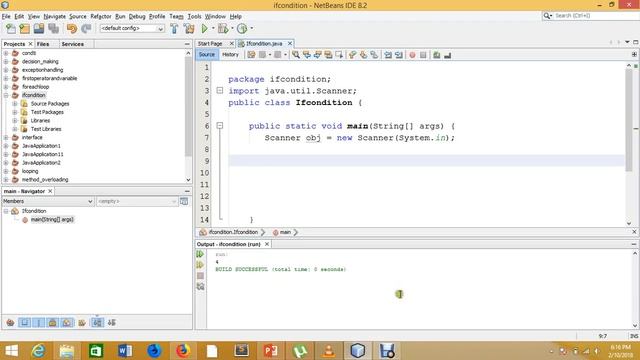This screenshot has height=360, width=640.
Task: Click the Navigator filter window icon
Action: pos(184,201)
